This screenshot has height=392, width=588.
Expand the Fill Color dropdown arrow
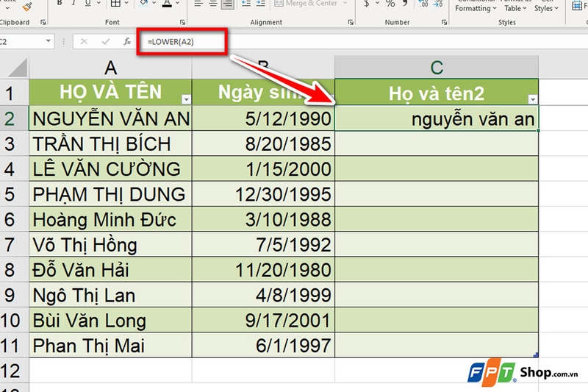point(155,3)
